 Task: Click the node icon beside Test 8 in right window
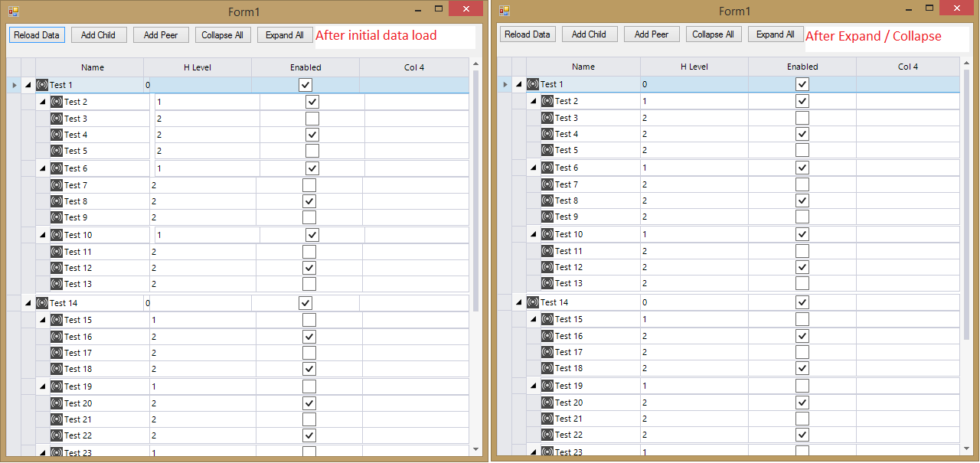[x=547, y=201]
